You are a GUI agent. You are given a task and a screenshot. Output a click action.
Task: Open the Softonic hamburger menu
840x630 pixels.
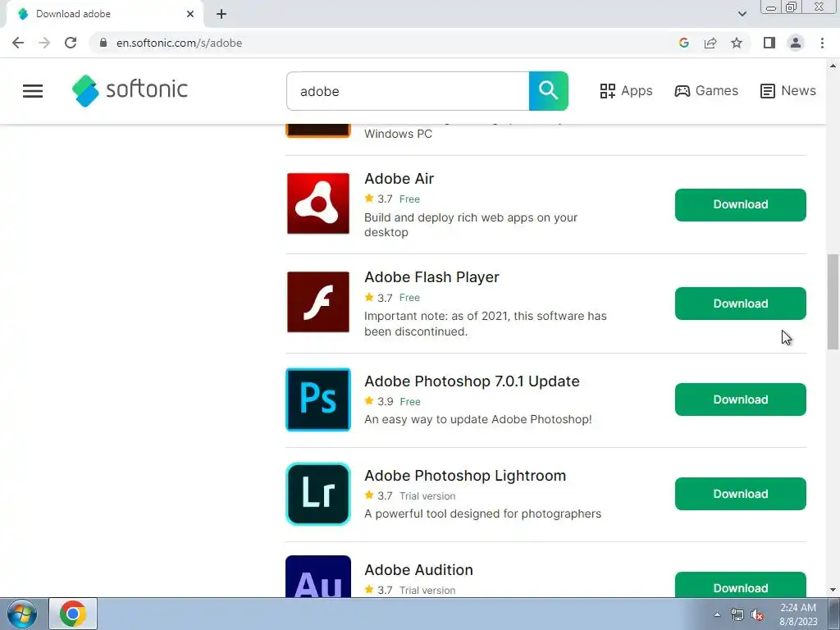33,91
